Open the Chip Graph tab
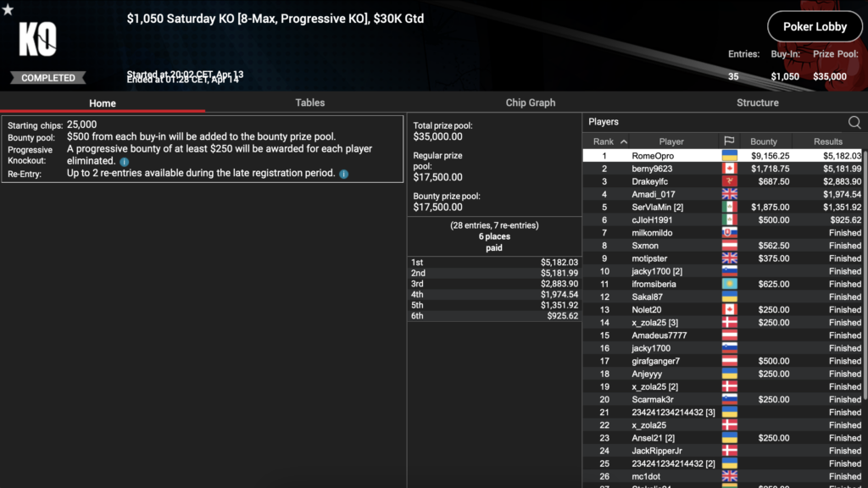The width and height of the screenshot is (868, 488). coord(530,103)
